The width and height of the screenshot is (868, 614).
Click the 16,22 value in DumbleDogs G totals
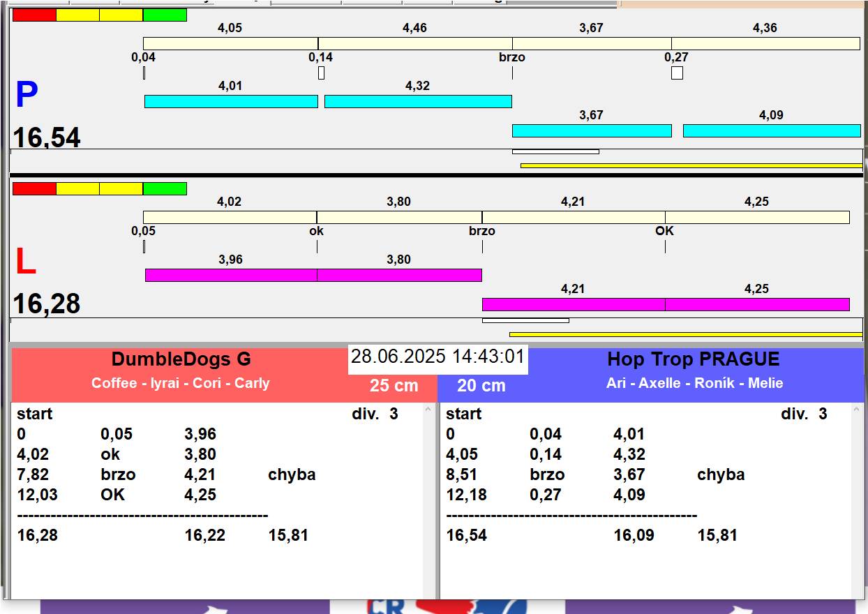point(205,535)
